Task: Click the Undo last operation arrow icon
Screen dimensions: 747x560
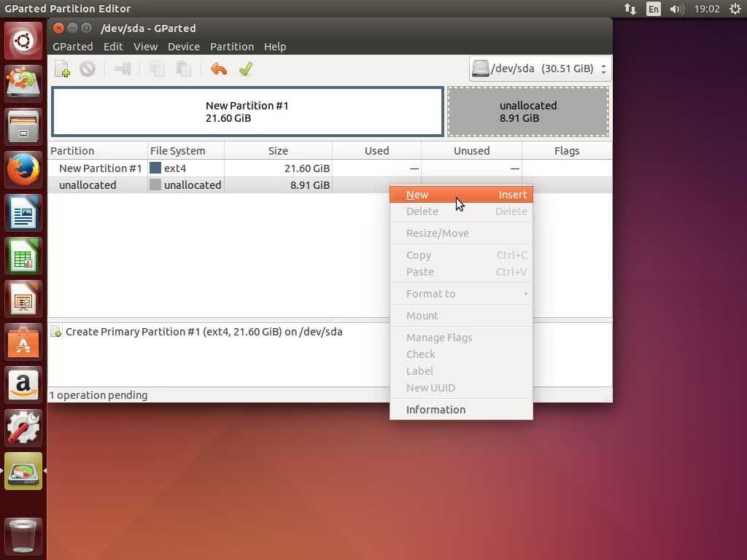Action: 218,69
